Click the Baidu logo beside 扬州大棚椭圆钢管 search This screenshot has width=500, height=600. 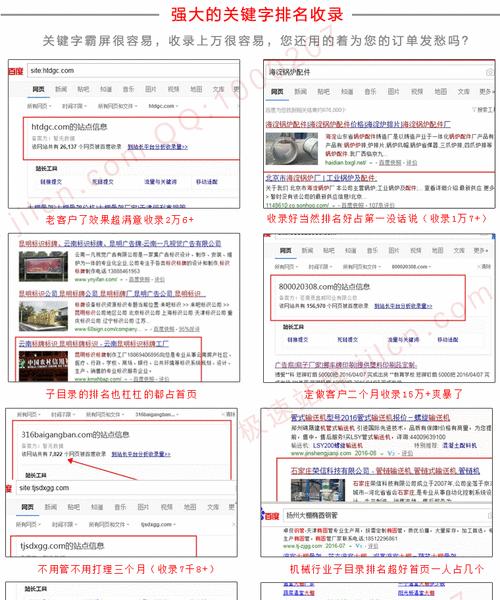271,516
